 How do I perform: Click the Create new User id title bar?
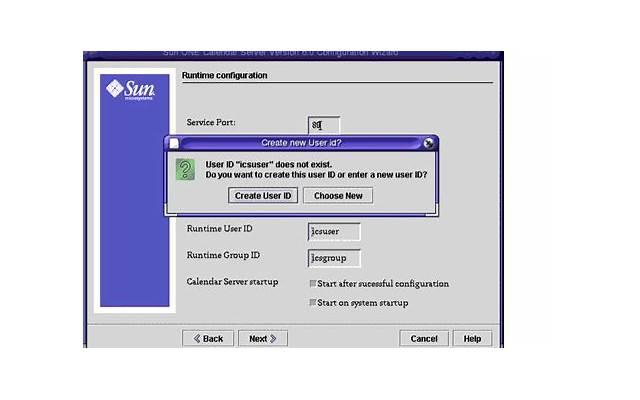(300, 143)
